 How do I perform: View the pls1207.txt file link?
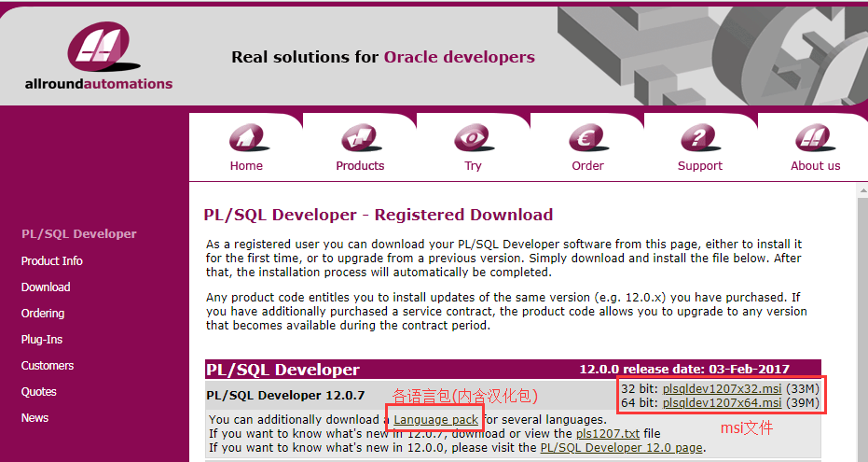(608, 434)
